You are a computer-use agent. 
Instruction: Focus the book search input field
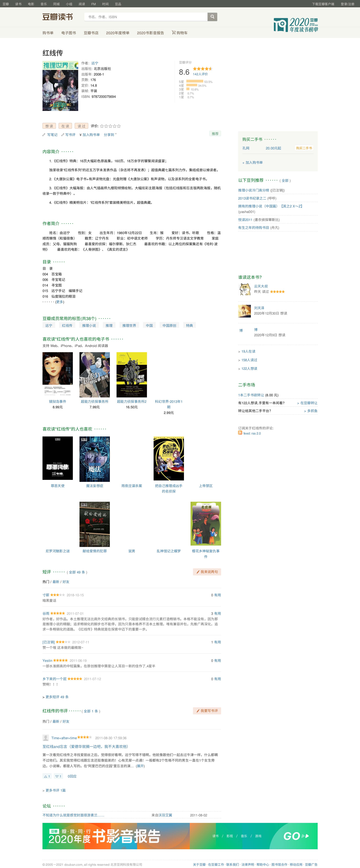146,17
